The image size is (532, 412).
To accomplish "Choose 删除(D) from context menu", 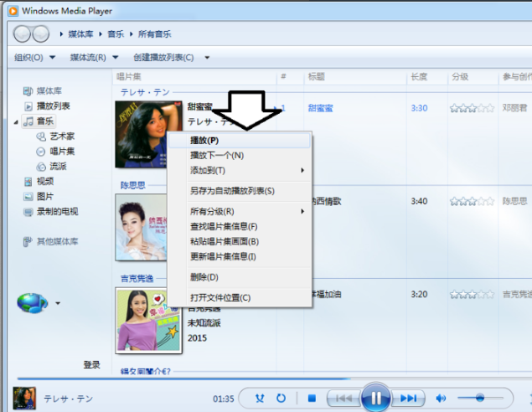I will [x=240, y=277].
